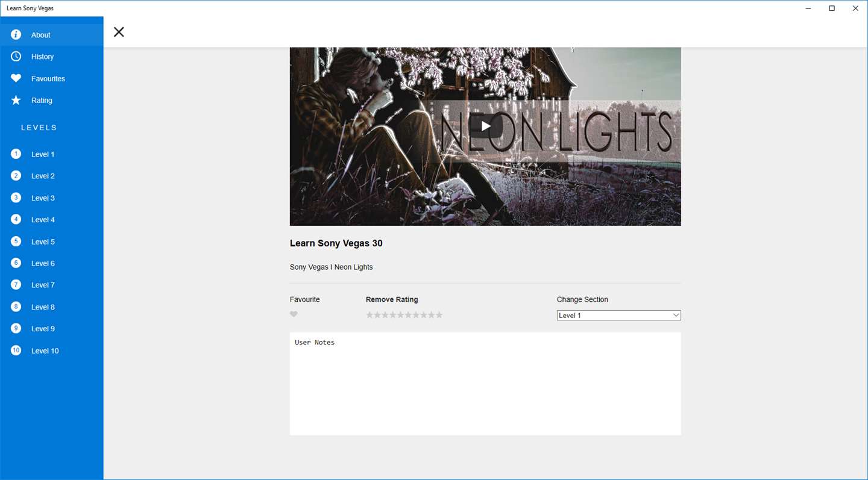Maximize the Learn Sony Vegas window

tap(832, 8)
